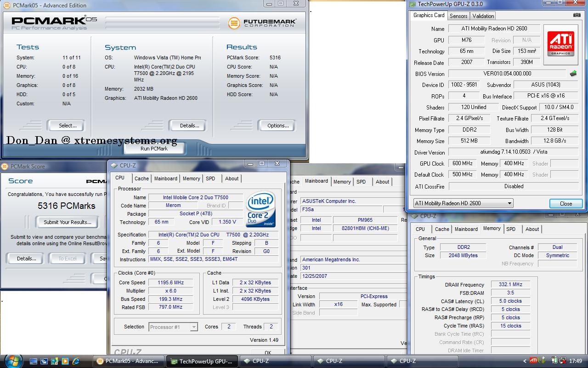Save the BIOS with the chip icon beside BIOS Version
588x368 pixels.
(x=573, y=74)
